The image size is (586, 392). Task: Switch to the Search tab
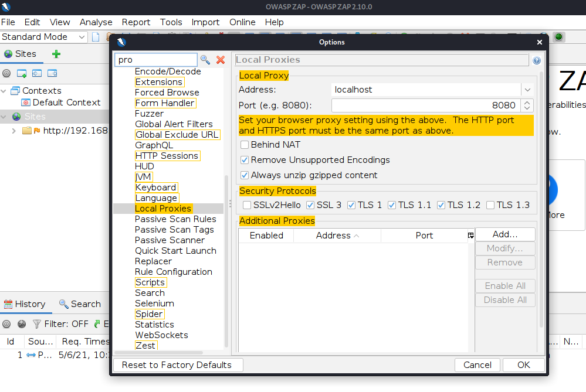point(80,304)
